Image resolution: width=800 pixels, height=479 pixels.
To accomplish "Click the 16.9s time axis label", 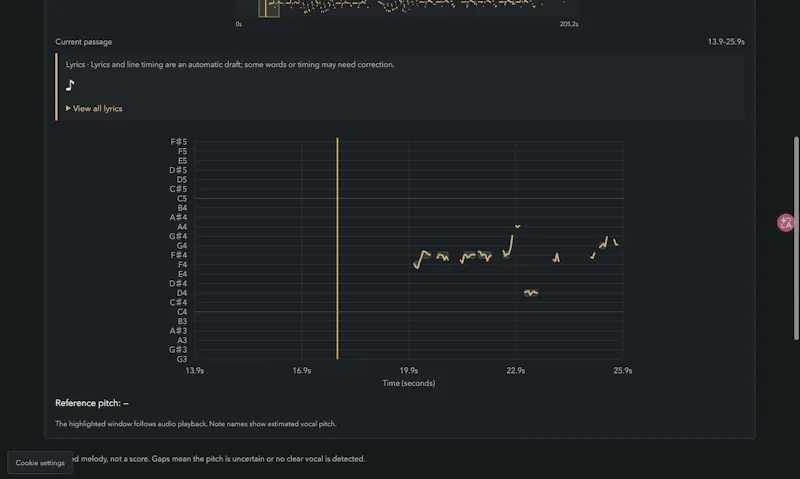I will point(302,371).
